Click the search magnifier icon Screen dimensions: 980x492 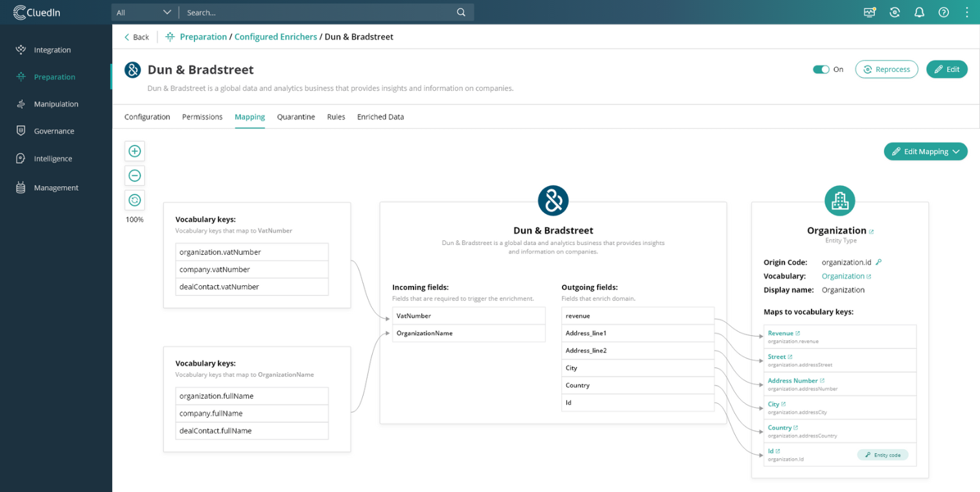[461, 12]
